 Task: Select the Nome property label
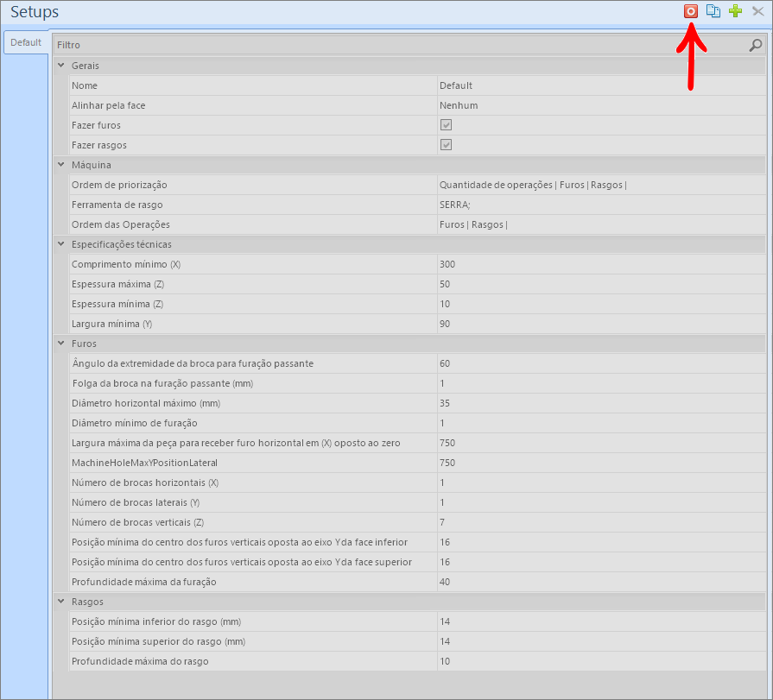pos(85,85)
